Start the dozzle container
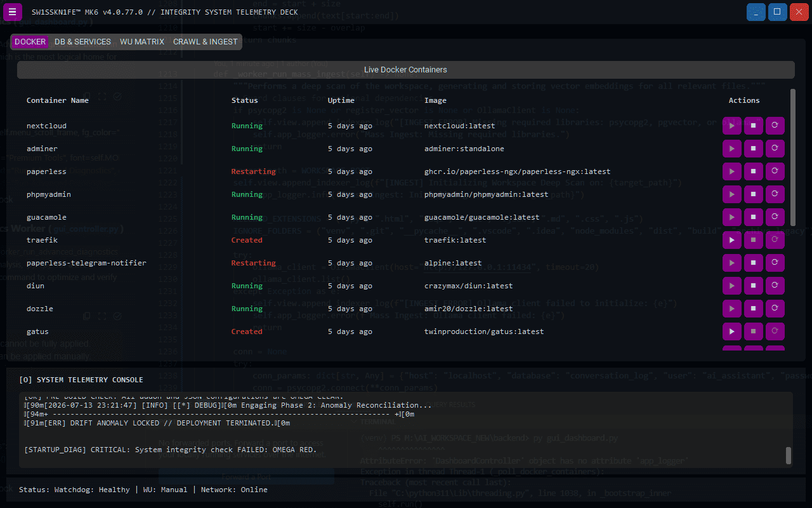The height and width of the screenshot is (508, 812). (731, 309)
